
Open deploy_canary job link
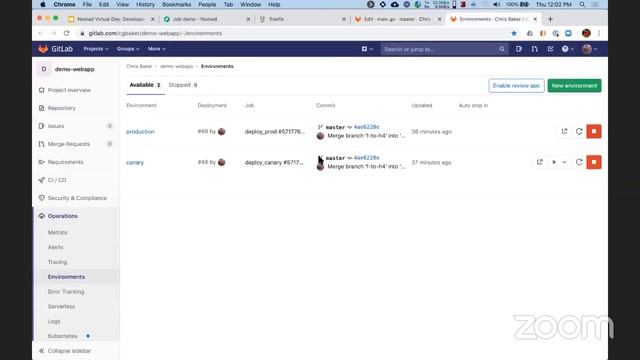pos(274,162)
